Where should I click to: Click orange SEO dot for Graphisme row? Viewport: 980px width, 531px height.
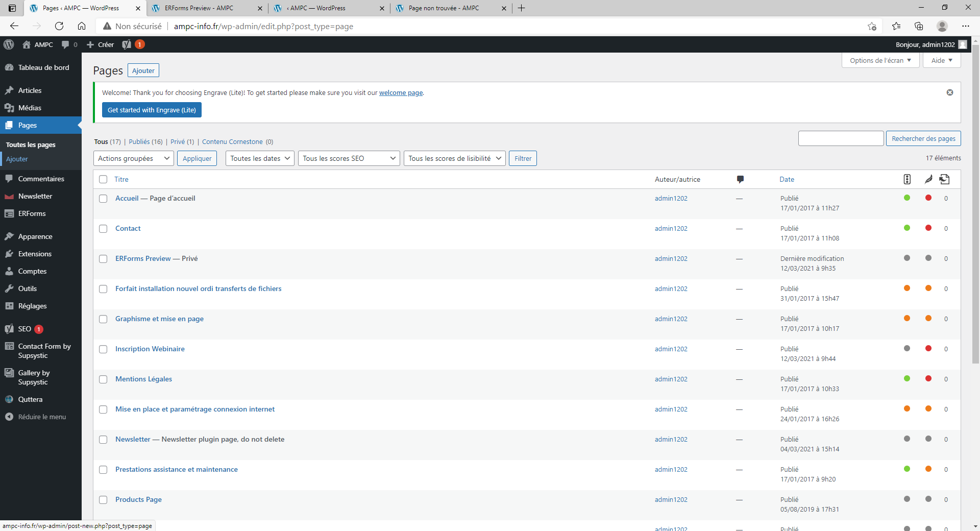pos(907,319)
